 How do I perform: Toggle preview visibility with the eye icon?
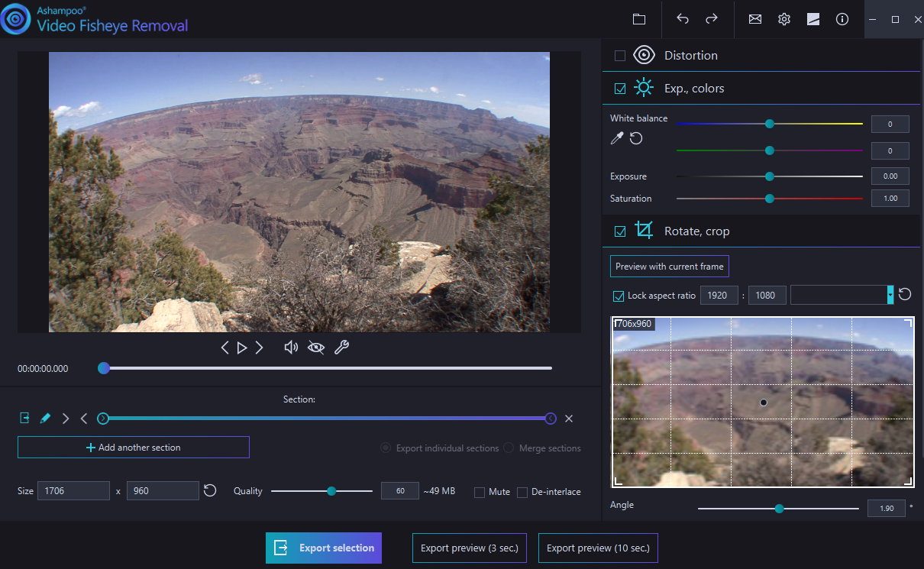316,348
